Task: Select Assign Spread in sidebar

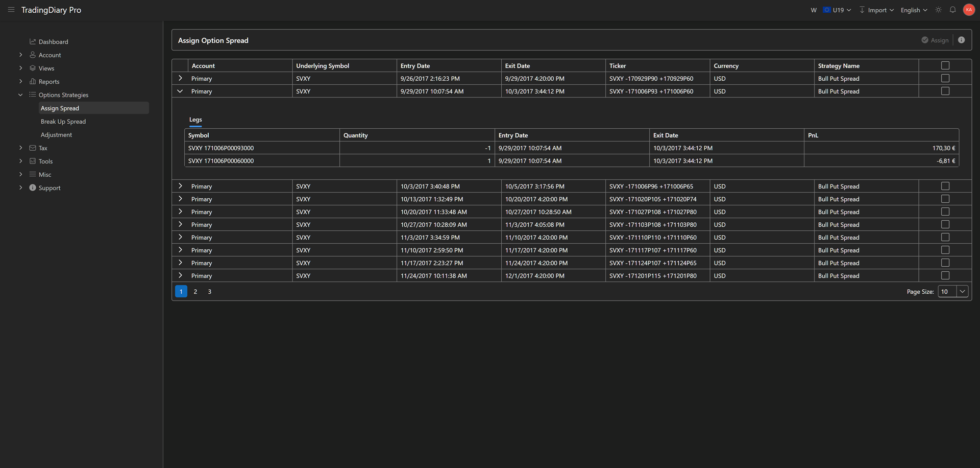Action: click(x=94, y=108)
